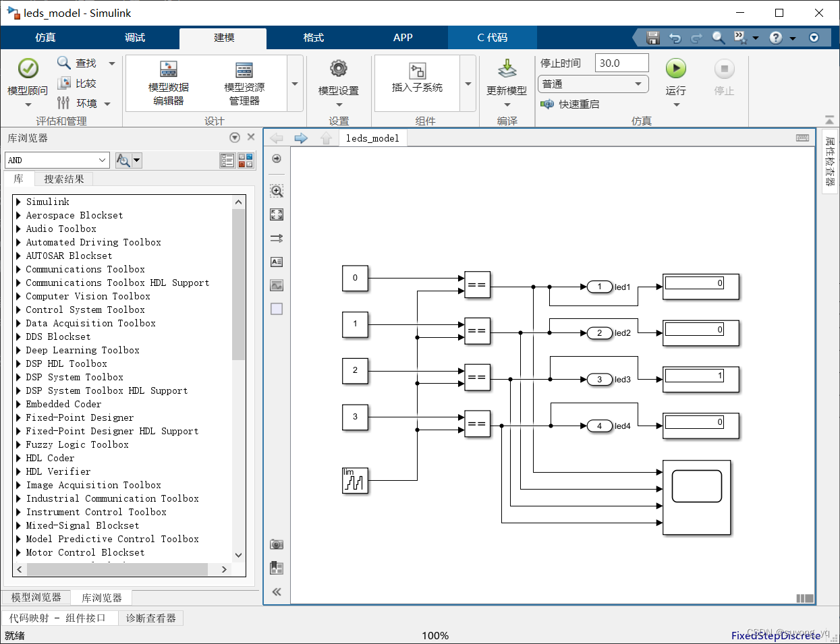Click the Model Settings gear icon
The height and width of the screenshot is (644, 840).
click(x=338, y=69)
